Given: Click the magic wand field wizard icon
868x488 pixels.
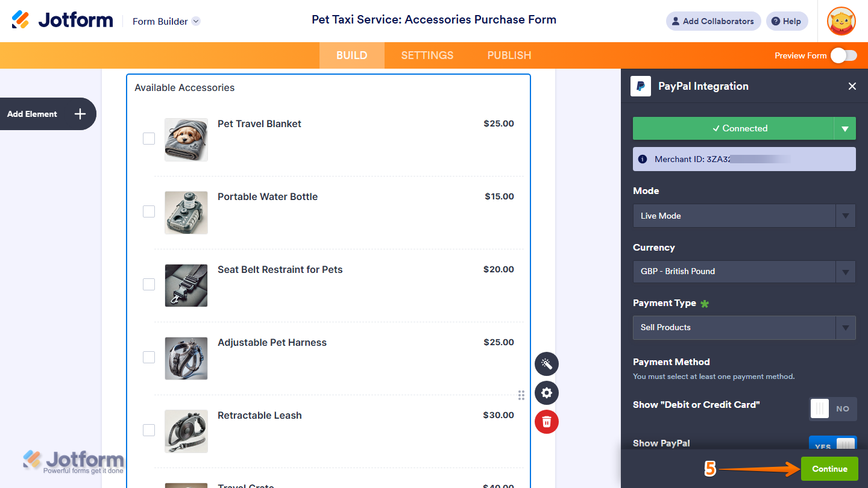Looking at the screenshot, I should (x=547, y=364).
